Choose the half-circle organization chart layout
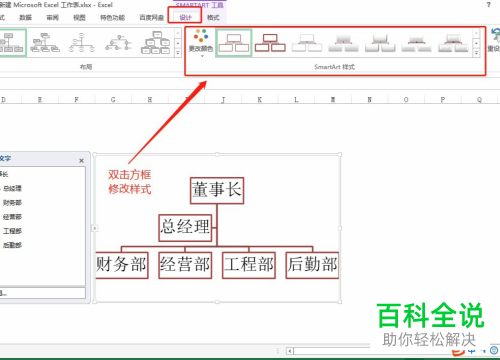 [x=82, y=43]
